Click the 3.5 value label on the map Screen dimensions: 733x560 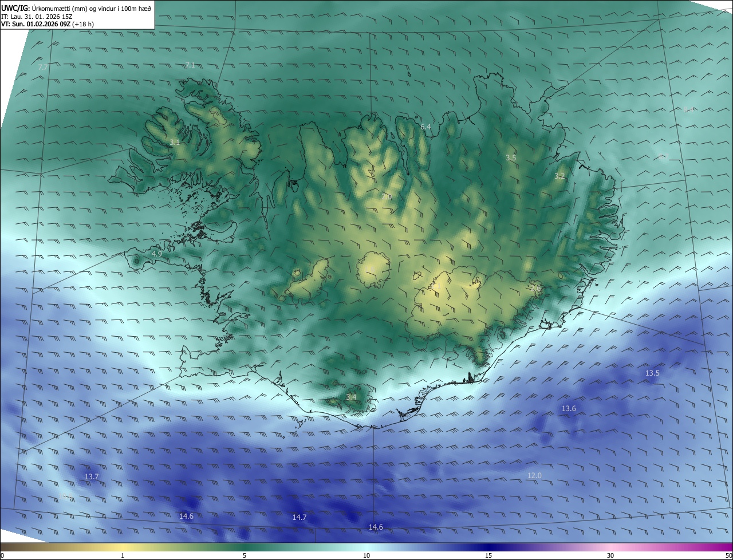tap(511, 157)
